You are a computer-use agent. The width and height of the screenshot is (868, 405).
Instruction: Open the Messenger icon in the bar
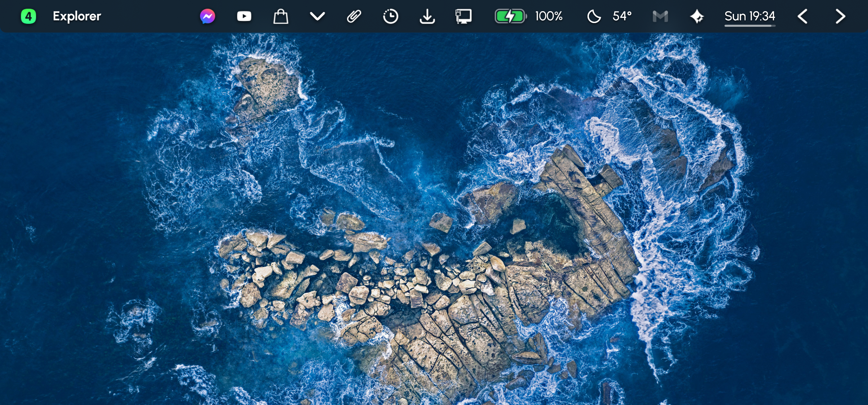pyautogui.click(x=208, y=16)
